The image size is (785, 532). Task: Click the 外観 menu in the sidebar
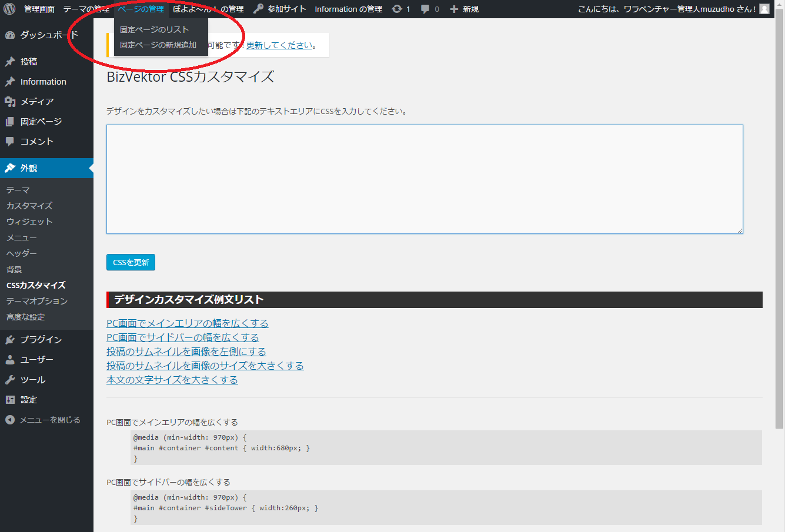pyautogui.click(x=46, y=168)
